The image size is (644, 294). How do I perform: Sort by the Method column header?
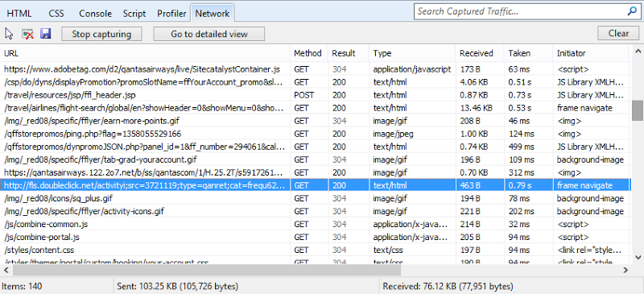coord(309,53)
